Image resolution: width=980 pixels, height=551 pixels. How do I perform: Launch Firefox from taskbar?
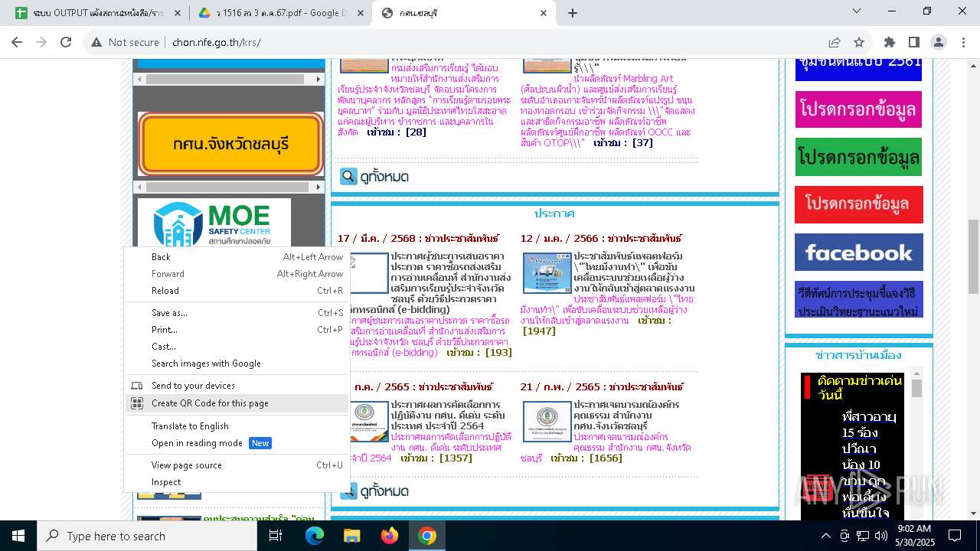click(x=390, y=536)
